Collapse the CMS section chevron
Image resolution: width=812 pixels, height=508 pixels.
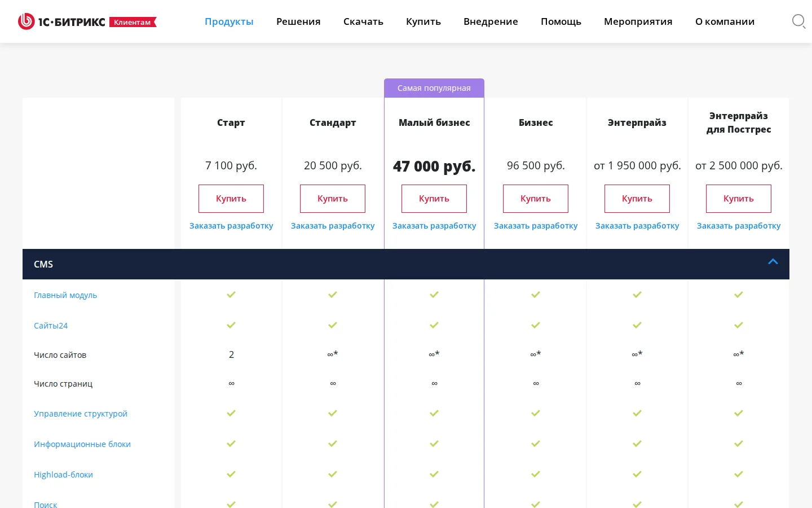773,261
